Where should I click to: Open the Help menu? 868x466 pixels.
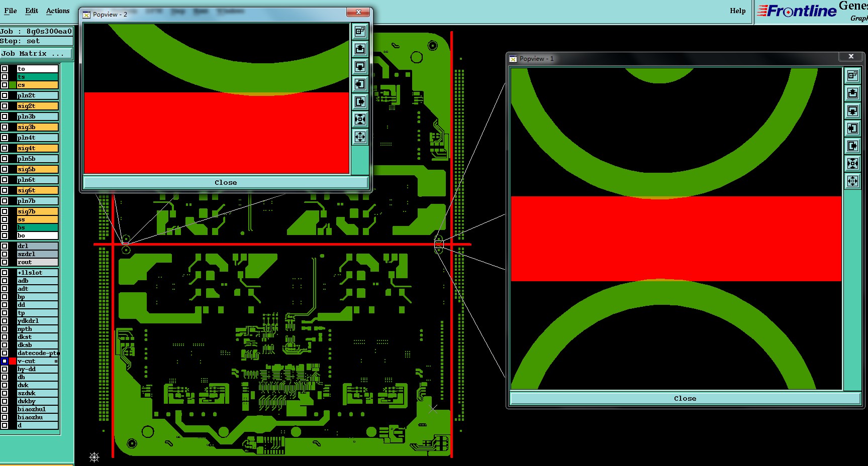point(737,11)
